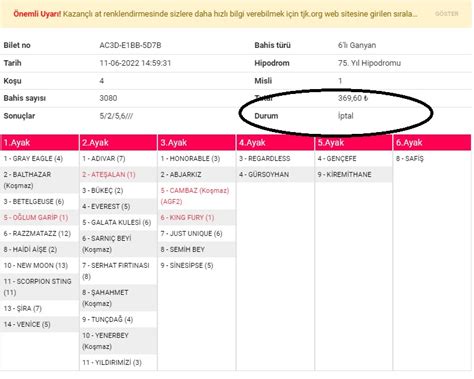
Task: Click winning horse 5 - OĞLUM GARİP (1)
Action: click(39, 218)
